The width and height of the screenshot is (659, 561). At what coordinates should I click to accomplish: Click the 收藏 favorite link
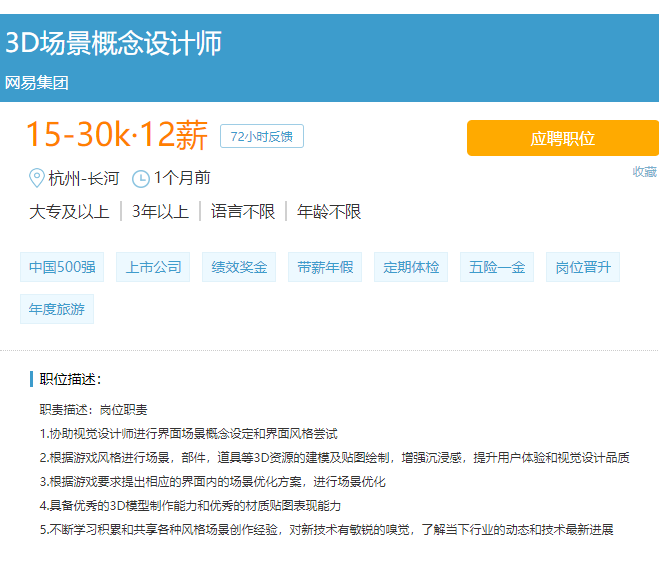pos(645,172)
